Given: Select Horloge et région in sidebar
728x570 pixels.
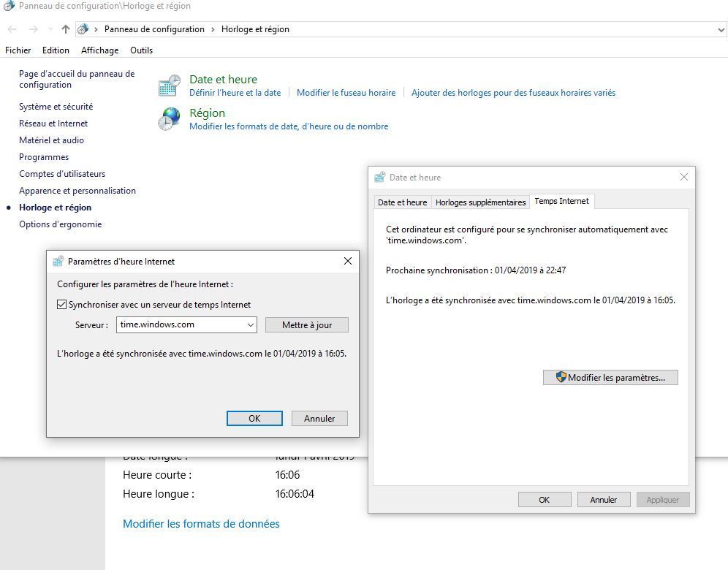Looking at the screenshot, I should click(x=56, y=208).
